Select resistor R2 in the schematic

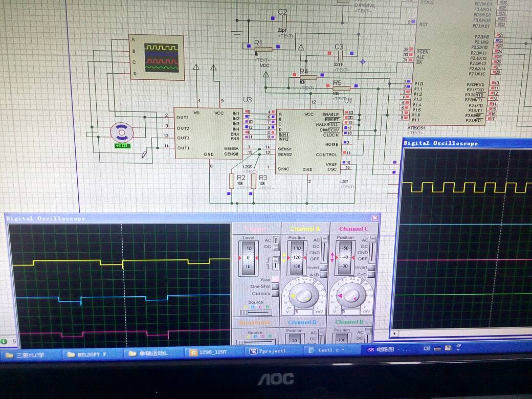232,181
